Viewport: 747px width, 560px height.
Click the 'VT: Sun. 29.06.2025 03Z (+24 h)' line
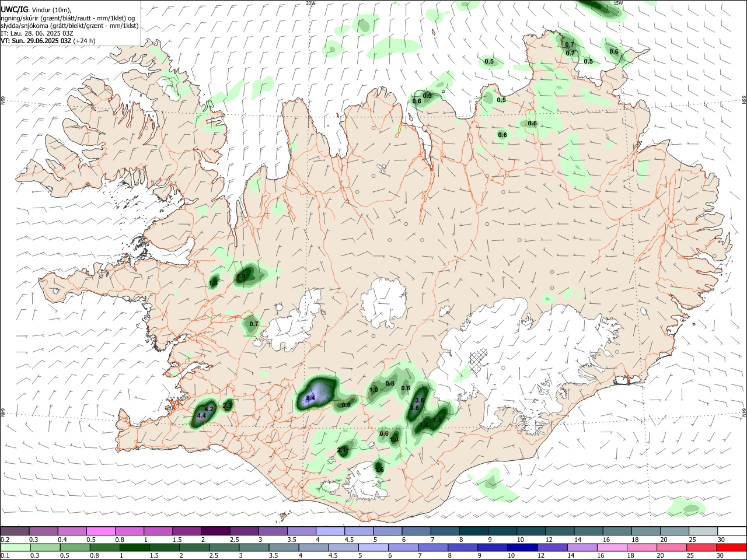tap(47, 41)
